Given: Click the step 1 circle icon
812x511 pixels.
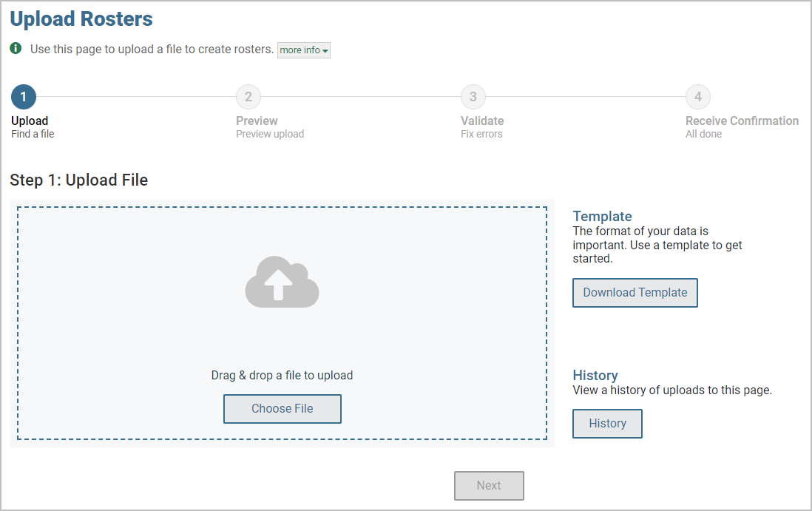Looking at the screenshot, I should [x=24, y=97].
